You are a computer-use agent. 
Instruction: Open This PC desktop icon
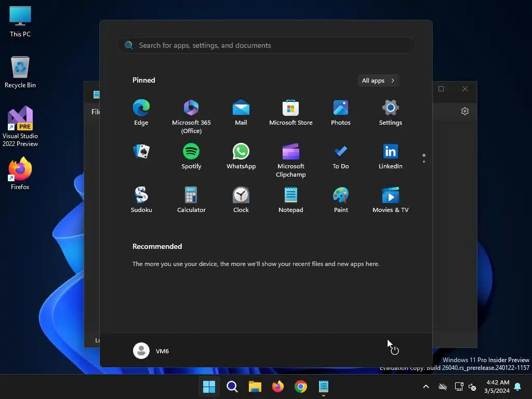(20, 22)
